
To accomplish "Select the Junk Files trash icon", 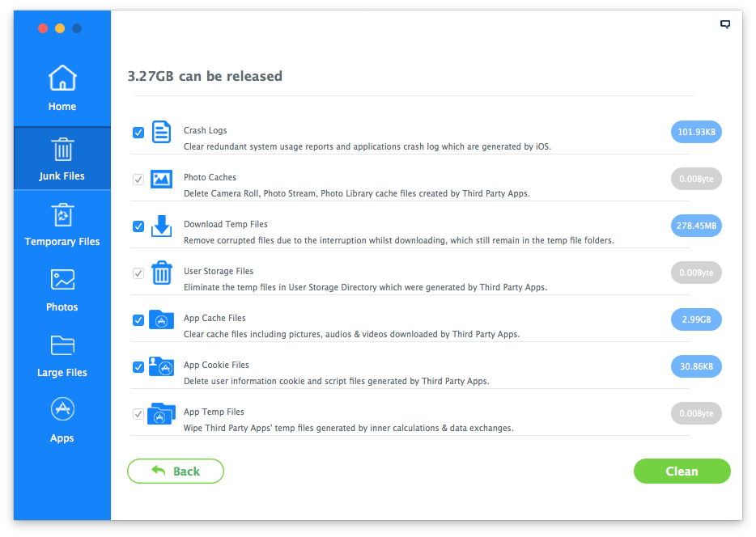I will coord(62,149).
